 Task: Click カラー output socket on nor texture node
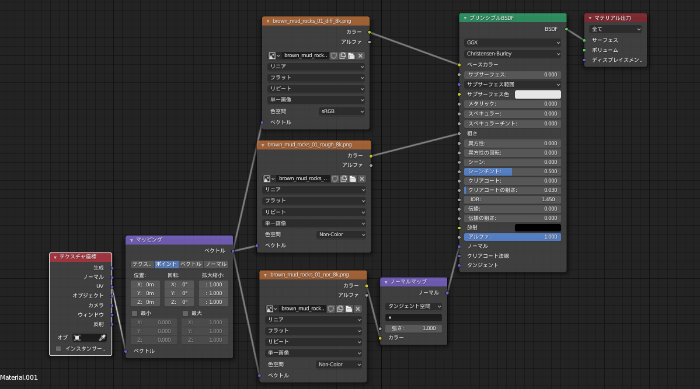click(x=367, y=285)
